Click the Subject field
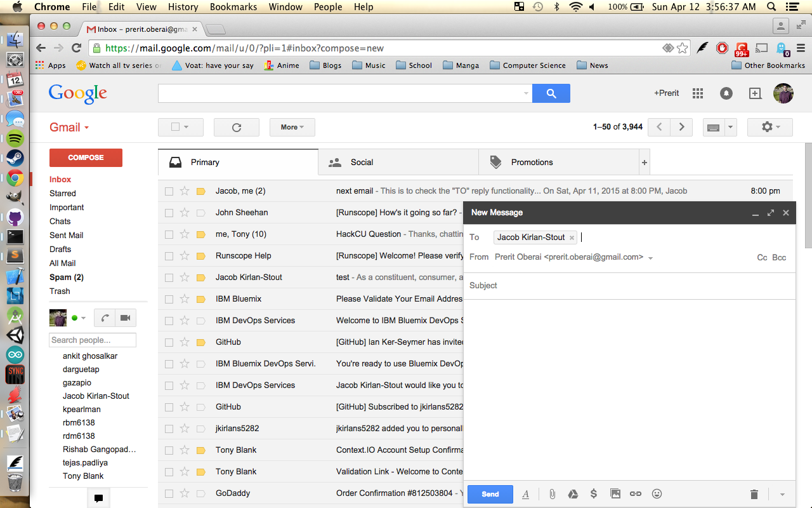Image resolution: width=812 pixels, height=508 pixels. click(629, 286)
